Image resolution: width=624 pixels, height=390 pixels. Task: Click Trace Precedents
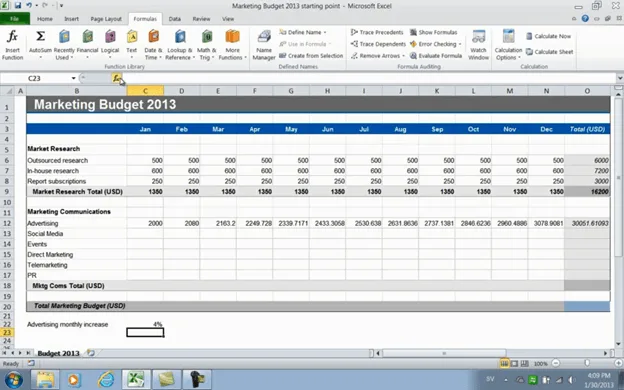tap(377, 32)
